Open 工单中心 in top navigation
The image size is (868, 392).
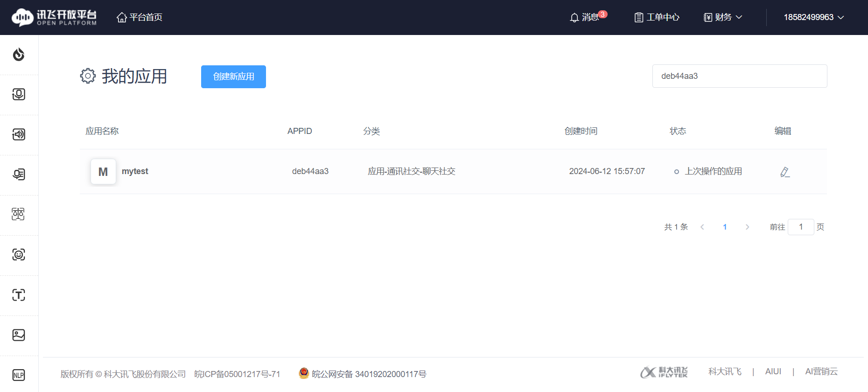click(x=663, y=17)
